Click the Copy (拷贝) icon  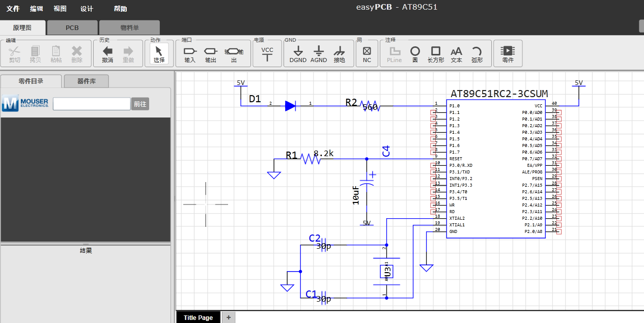(x=35, y=51)
